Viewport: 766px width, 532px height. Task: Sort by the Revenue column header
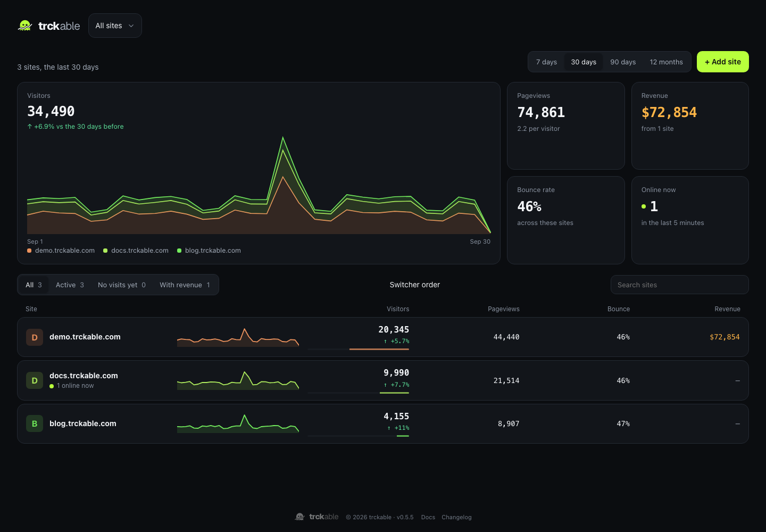727,309
